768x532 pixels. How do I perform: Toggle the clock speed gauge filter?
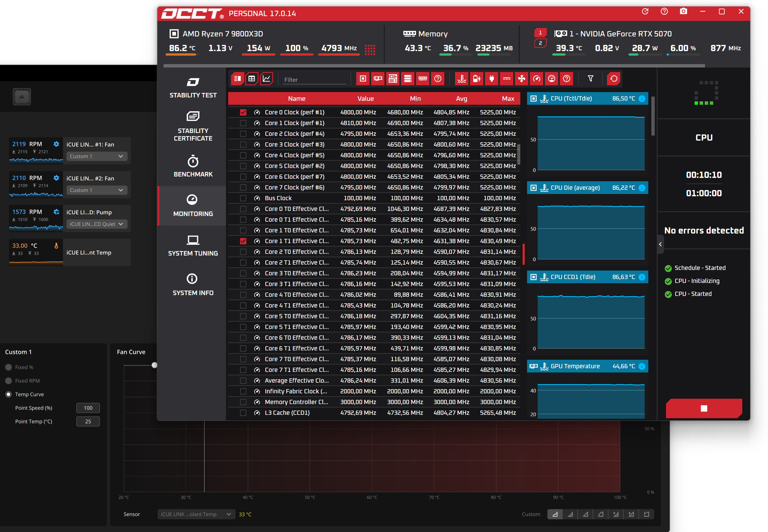[537, 79]
